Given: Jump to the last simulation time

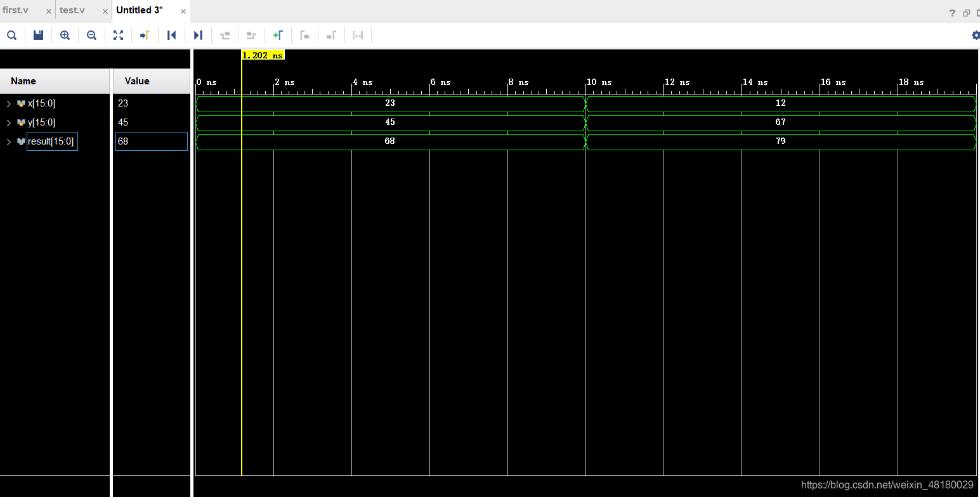Looking at the screenshot, I should pyautogui.click(x=198, y=35).
